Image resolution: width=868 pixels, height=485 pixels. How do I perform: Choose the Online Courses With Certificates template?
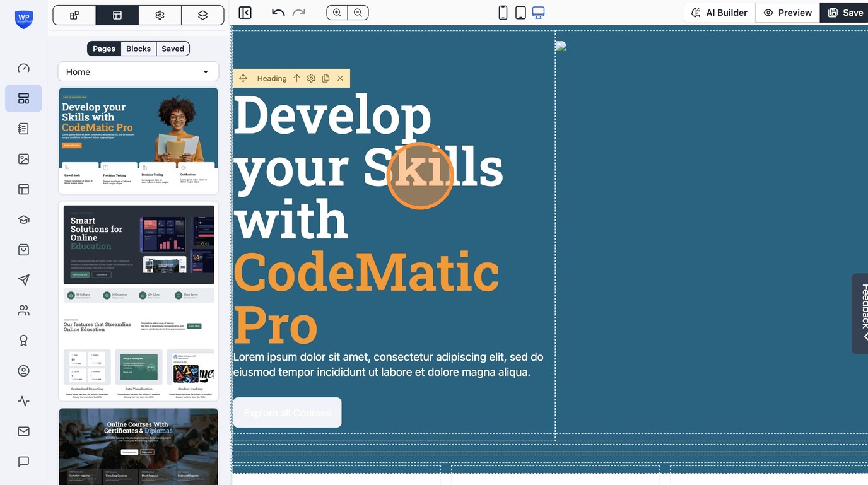coord(138,447)
